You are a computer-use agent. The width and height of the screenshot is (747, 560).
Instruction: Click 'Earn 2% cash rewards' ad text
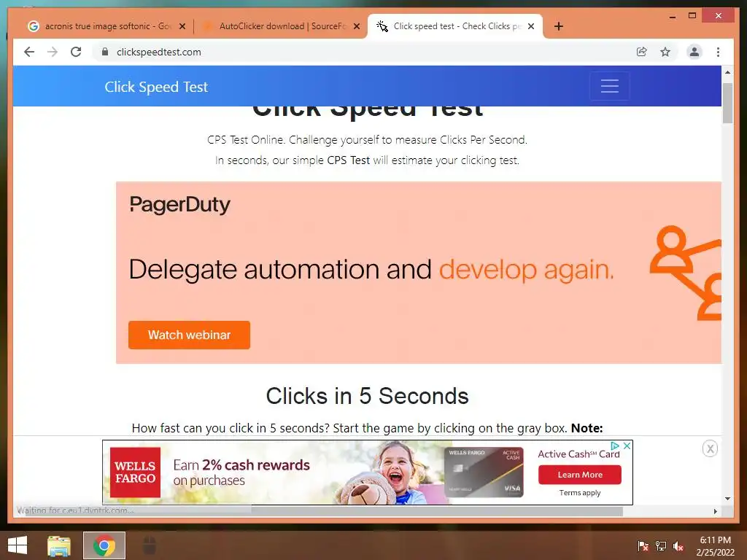point(241,464)
